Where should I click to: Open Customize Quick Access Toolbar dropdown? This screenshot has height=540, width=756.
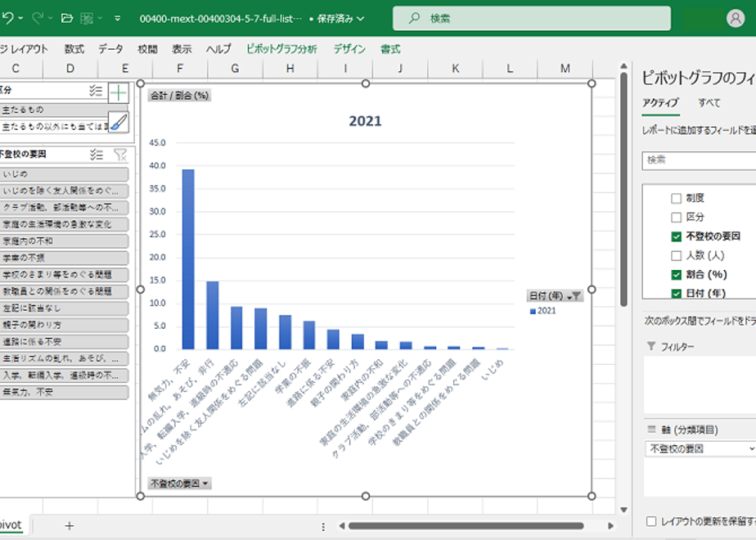click(x=117, y=18)
